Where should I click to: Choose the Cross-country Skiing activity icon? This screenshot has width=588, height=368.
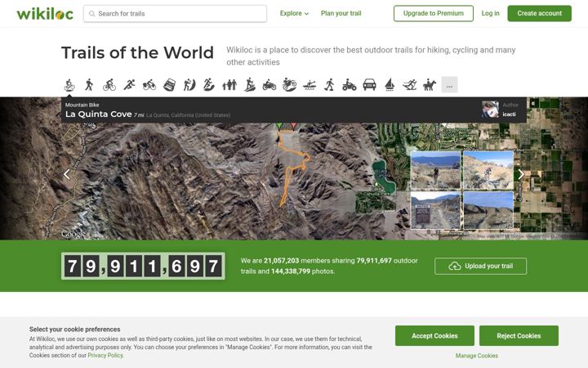(409, 85)
